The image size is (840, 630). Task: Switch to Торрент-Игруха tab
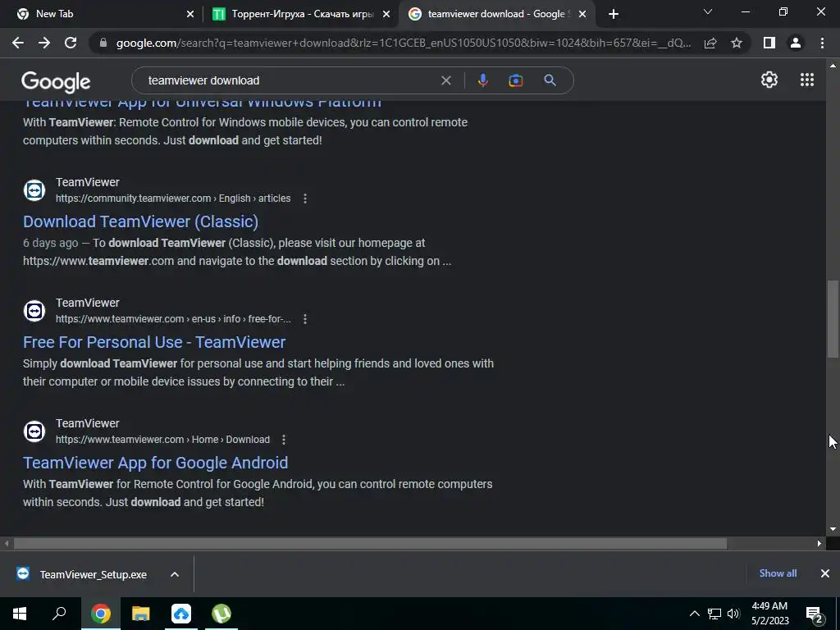pyautogui.click(x=302, y=14)
